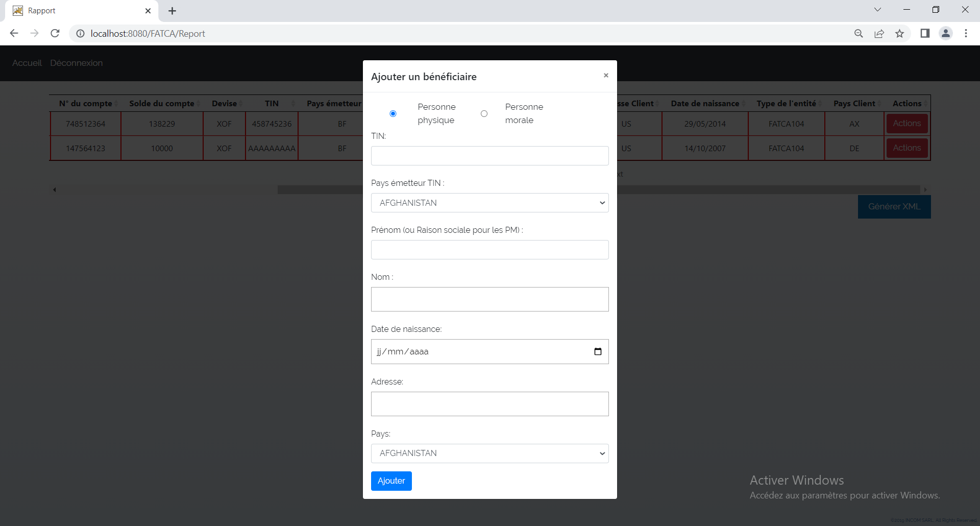
Task: Click the left arrow of the table scrollbar
Action: coord(55,189)
